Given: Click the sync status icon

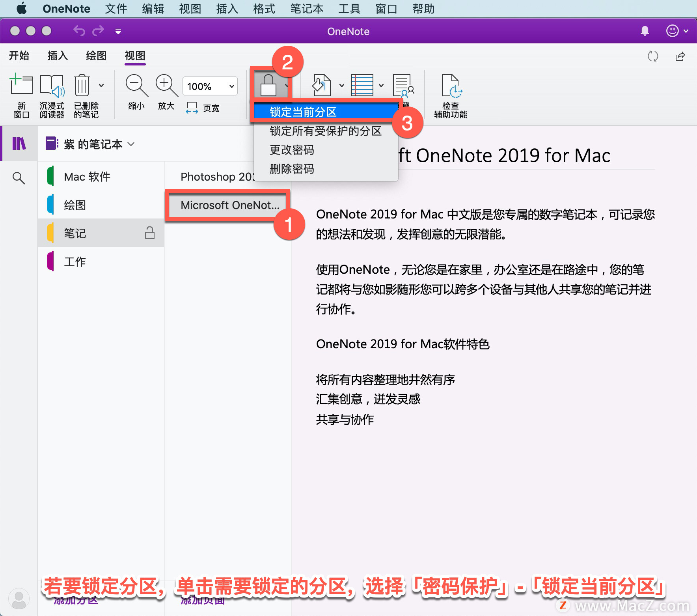Looking at the screenshot, I should 653,56.
